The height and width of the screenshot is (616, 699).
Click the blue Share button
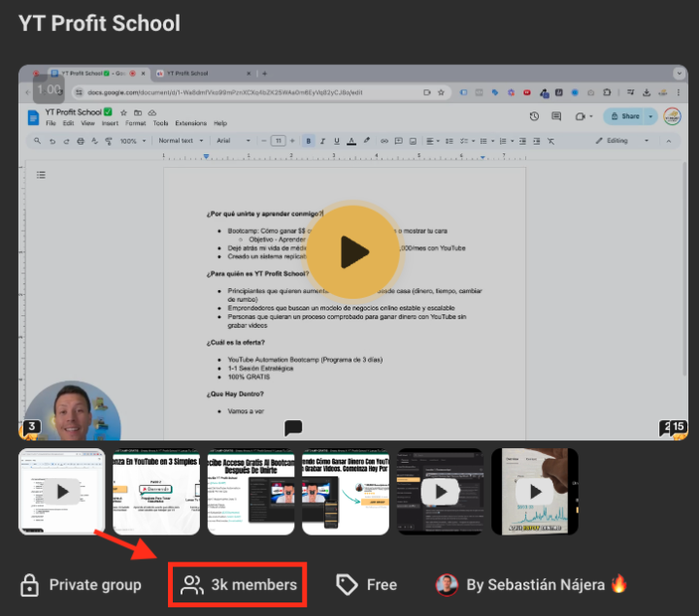625,116
